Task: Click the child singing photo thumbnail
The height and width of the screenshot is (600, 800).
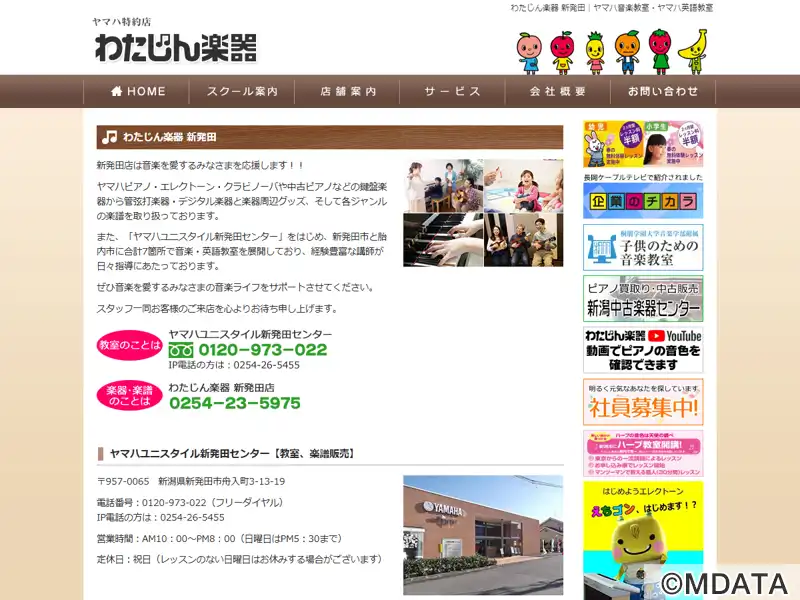Action: pos(523,186)
